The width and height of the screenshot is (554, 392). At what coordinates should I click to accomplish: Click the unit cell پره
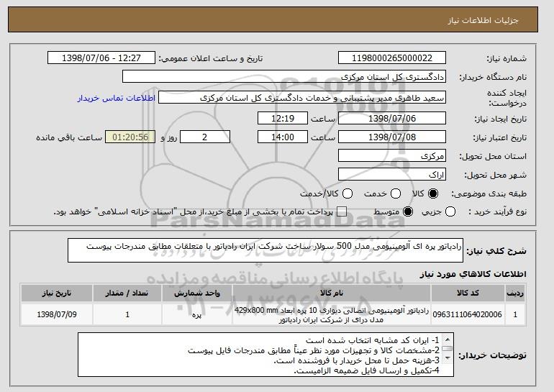pos(197,314)
